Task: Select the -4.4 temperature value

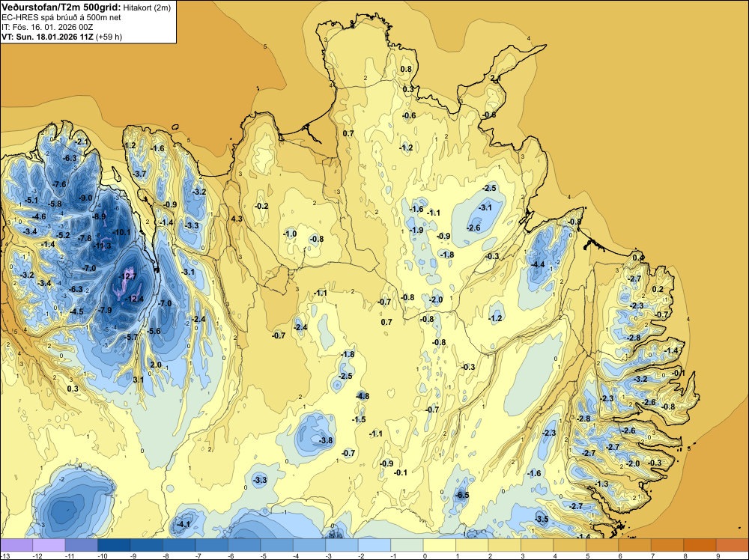Action: [538, 264]
